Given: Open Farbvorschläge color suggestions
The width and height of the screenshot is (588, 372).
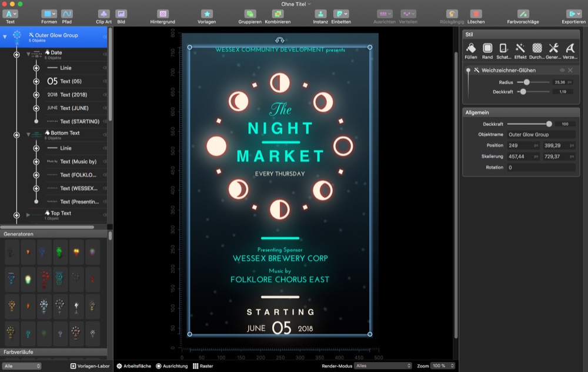Looking at the screenshot, I should click(x=523, y=16).
